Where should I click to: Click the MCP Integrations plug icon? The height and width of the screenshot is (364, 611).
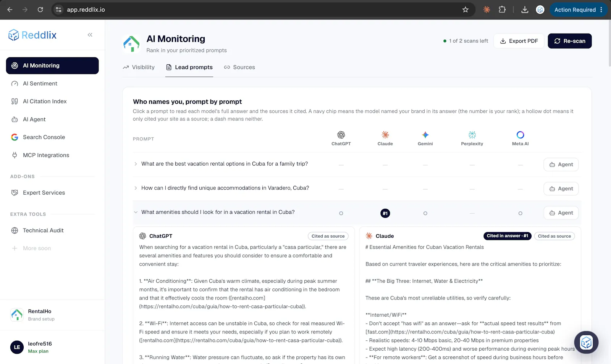tap(15, 155)
